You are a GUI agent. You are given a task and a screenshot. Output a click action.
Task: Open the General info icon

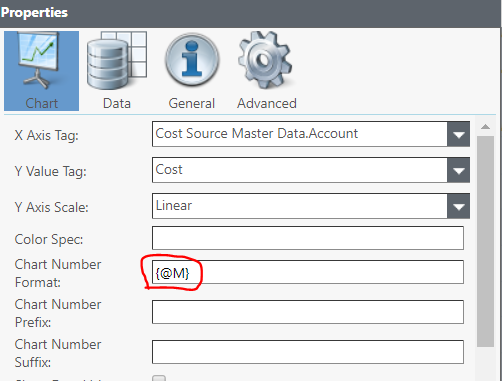click(192, 60)
